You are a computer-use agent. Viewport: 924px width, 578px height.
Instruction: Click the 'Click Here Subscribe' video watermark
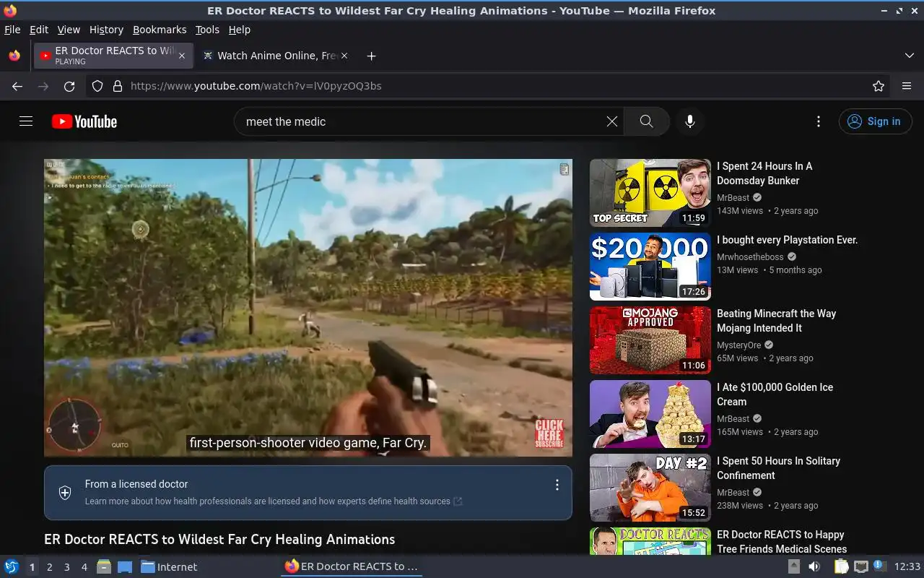coord(549,434)
